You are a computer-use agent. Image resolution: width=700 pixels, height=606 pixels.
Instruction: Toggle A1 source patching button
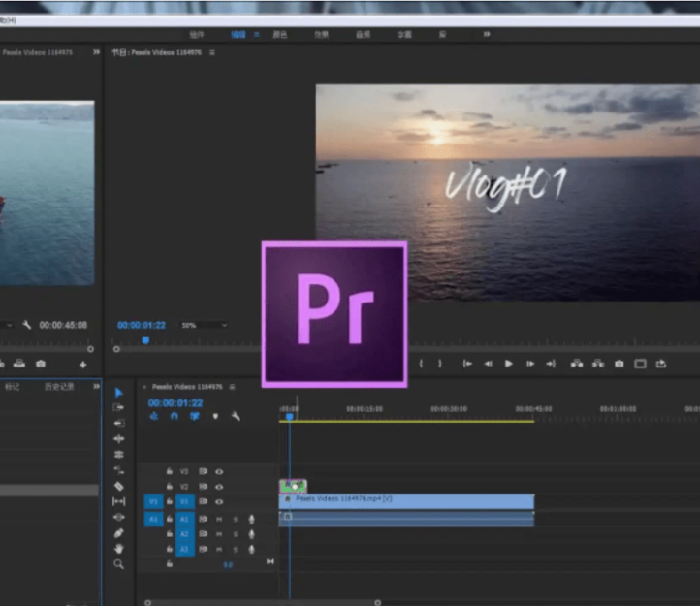tap(153, 519)
